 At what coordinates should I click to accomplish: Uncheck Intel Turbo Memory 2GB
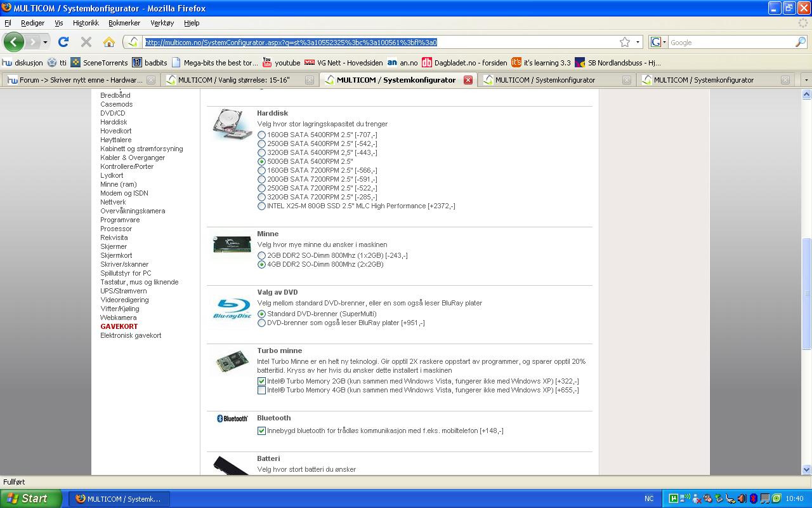(261, 382)
